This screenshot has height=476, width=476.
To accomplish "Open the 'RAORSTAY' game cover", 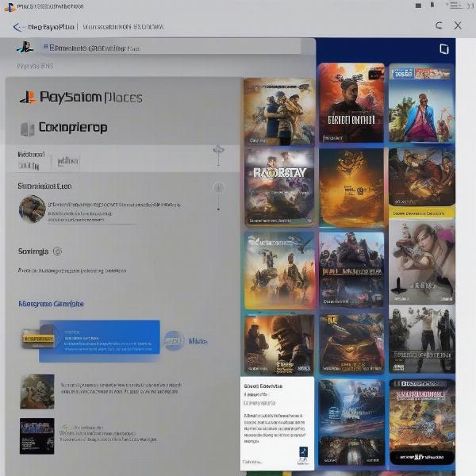I will 279,187.
